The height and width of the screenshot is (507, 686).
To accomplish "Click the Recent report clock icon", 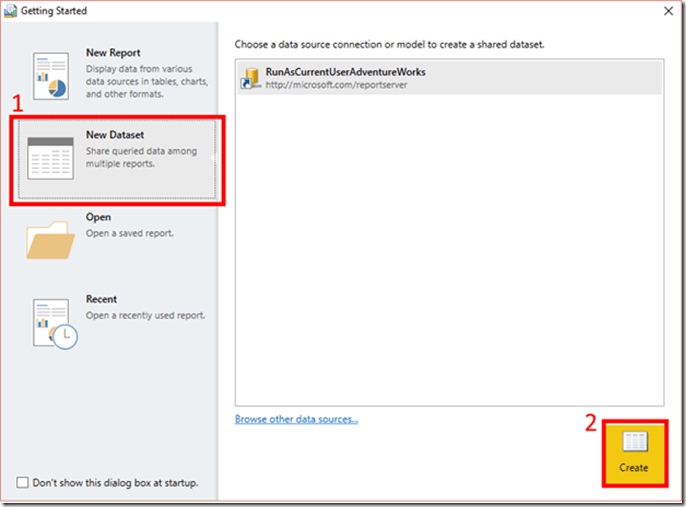I will point(52,322).
